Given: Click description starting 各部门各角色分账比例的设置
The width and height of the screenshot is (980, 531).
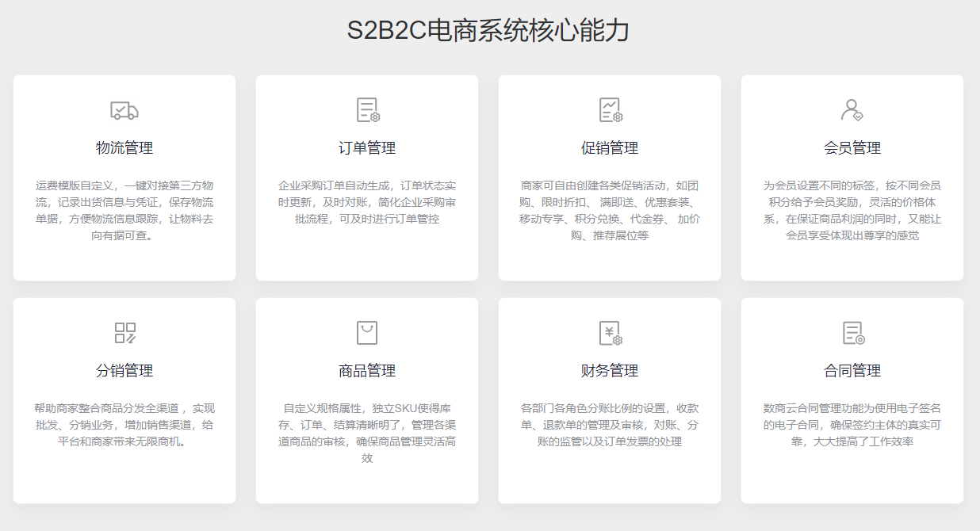Looking at the screenshot, I should click(x=610, y=425).
